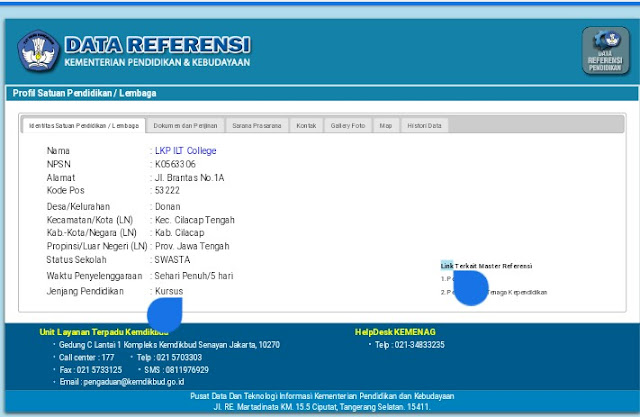This screenshot has height=417, width=640.
Task: Click the LKP ILT College name link
Action: point(185,151)
